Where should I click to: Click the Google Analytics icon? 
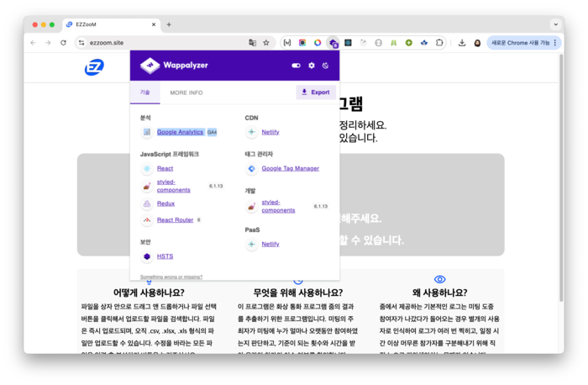(147, 132)
